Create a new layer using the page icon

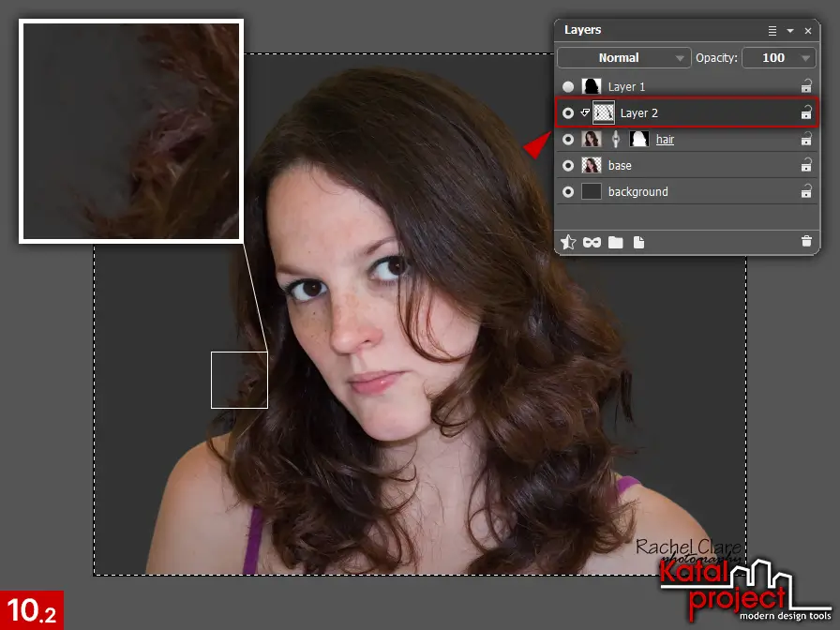(638, 242)
